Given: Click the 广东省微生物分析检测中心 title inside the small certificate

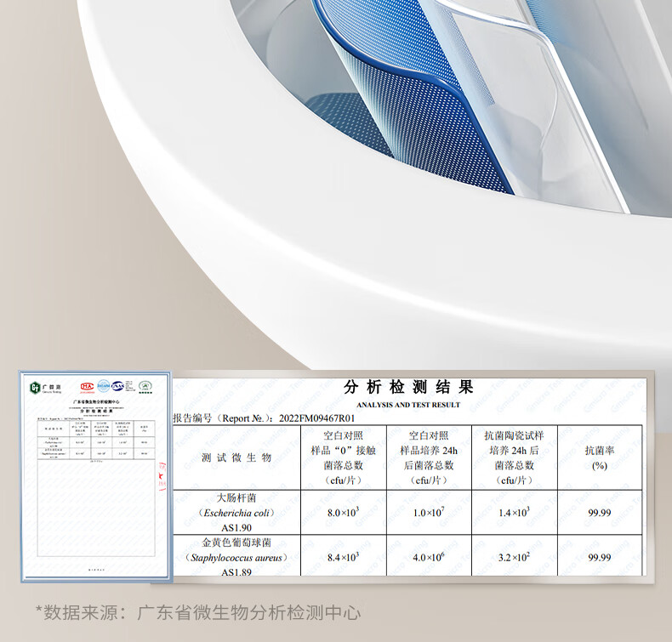Looking at the screenshot, I should tap(96, 401).
